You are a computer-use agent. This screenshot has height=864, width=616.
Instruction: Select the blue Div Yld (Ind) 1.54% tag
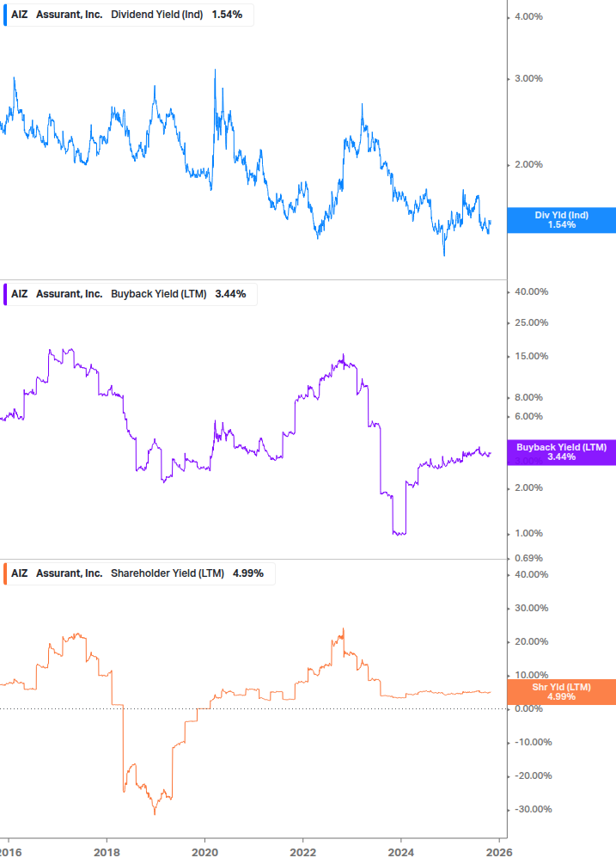pyautogui.click(x=562, y=220)
